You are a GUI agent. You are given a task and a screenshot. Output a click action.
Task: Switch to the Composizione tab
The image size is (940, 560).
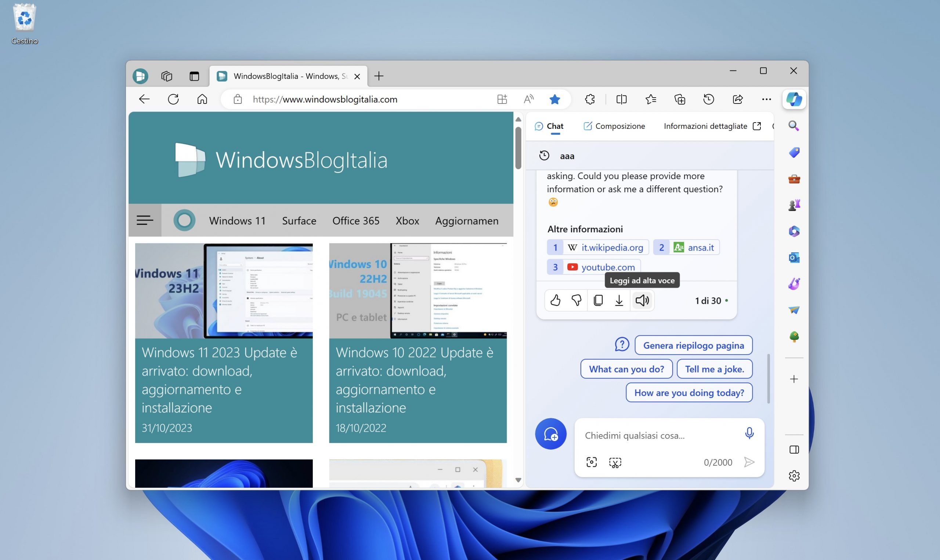[x=614, y=126]
